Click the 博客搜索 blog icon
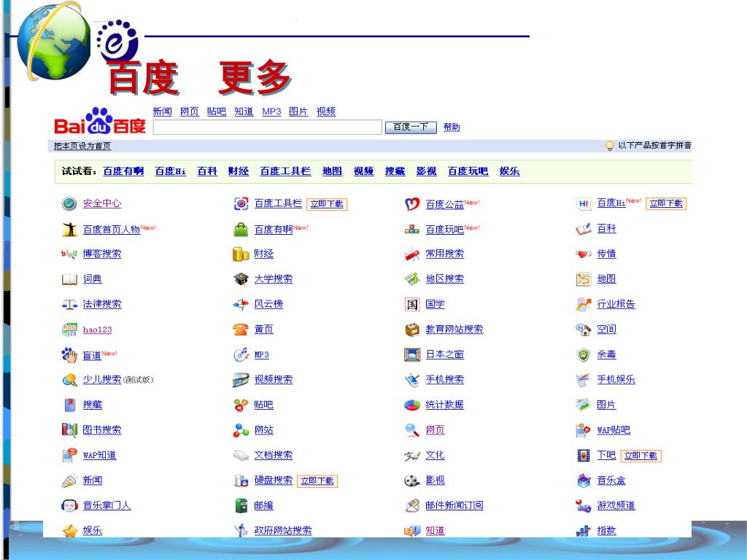The image size is (747, 560). [x=69, y=254]
